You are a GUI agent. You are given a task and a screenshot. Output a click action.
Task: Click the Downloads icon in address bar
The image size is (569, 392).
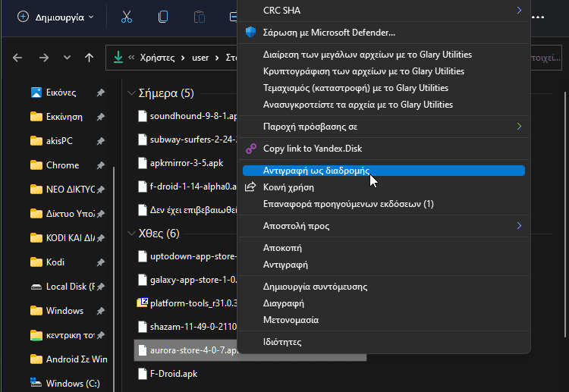click(118, 58)
